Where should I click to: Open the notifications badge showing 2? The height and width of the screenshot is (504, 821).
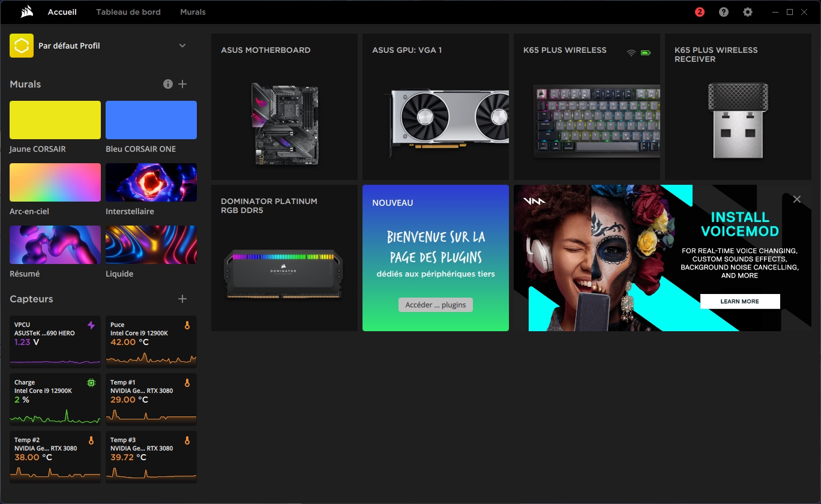pyautogui.click(x=700, y=12)
